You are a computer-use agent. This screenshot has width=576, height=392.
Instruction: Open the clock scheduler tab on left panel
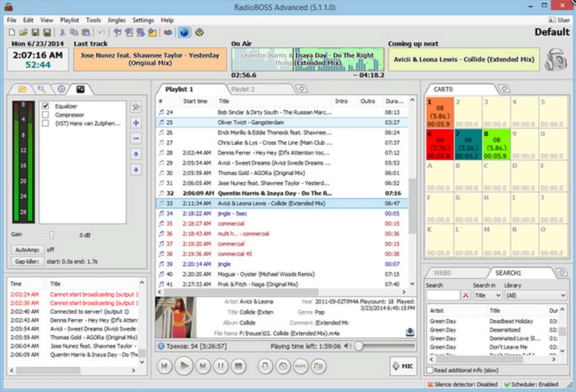point(61,89)
